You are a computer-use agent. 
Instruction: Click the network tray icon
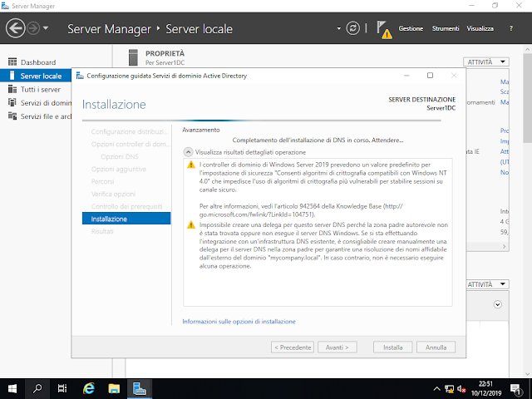click(449, 389)
